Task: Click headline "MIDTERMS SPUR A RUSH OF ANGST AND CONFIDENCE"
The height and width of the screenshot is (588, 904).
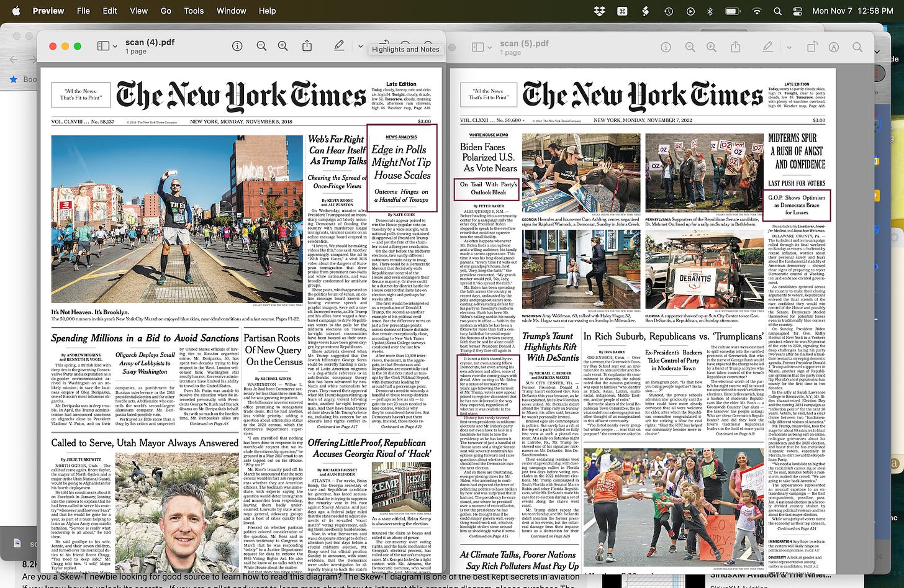Action: pos(797,152)
